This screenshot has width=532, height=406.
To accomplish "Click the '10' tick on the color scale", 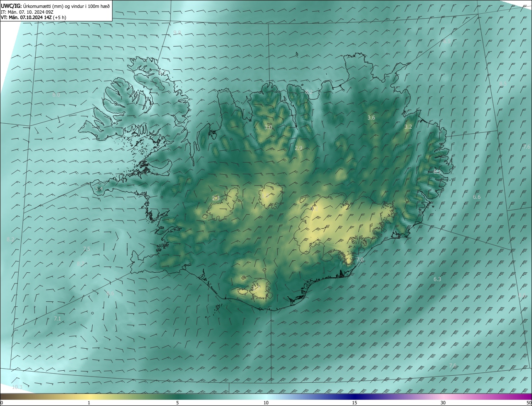I will pyautogui.click(x=266, y=403).
